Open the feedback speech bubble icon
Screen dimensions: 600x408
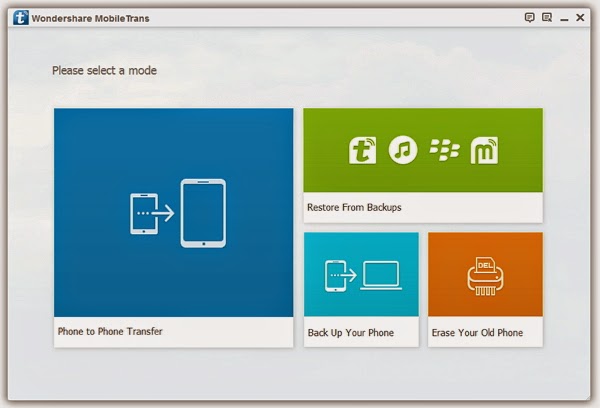[530, 18]
